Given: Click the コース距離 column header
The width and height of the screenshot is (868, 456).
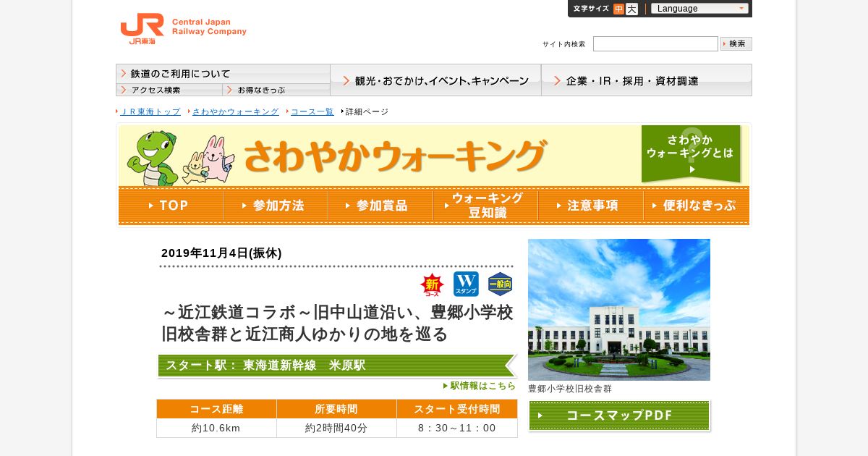Looking at the screenshot, I should pos(216,409).
